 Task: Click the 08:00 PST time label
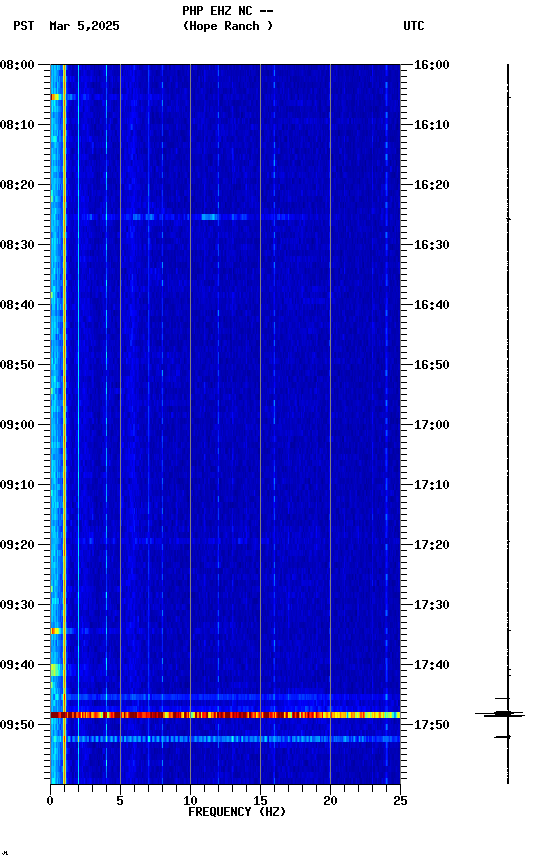click(17, 65)
